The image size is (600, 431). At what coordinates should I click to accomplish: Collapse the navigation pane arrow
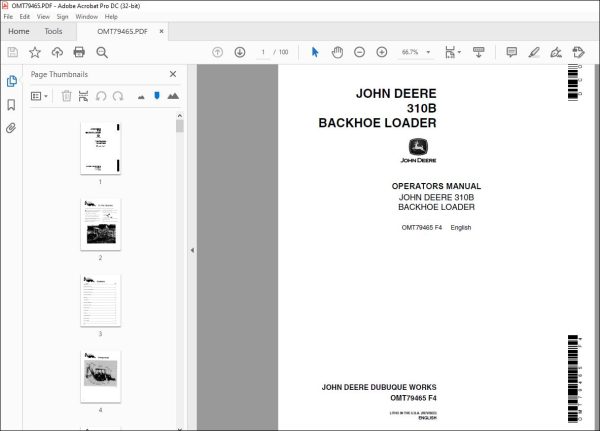(192, 250)
